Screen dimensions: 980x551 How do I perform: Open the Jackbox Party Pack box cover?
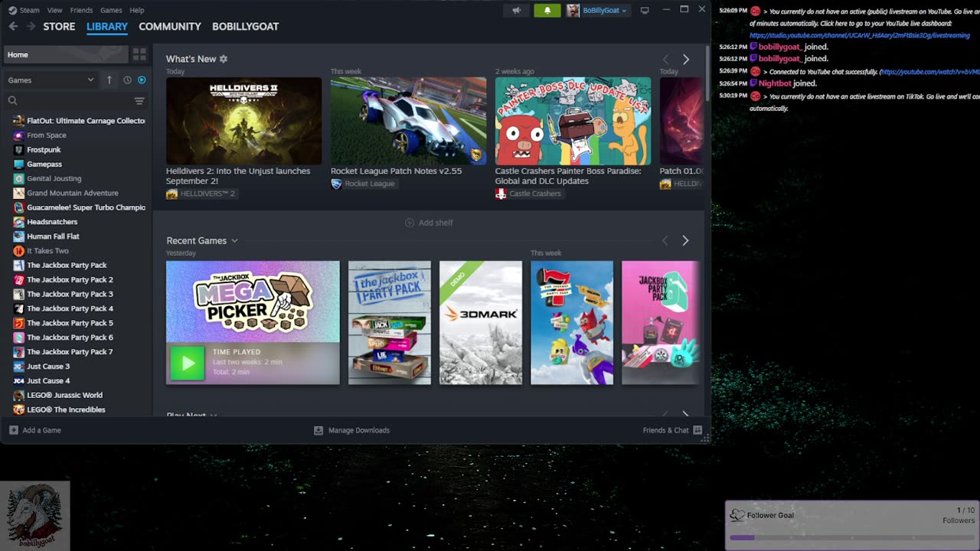pos(390,322)
